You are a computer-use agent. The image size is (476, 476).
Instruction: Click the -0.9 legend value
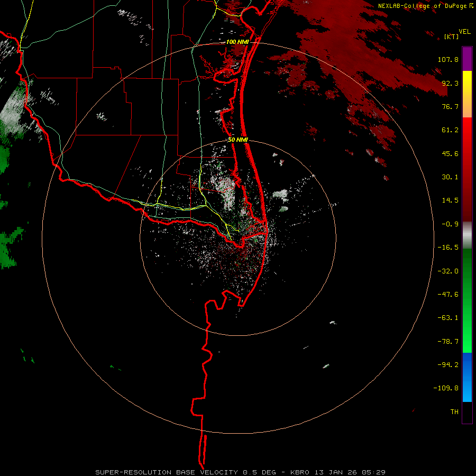click(450, 224)
